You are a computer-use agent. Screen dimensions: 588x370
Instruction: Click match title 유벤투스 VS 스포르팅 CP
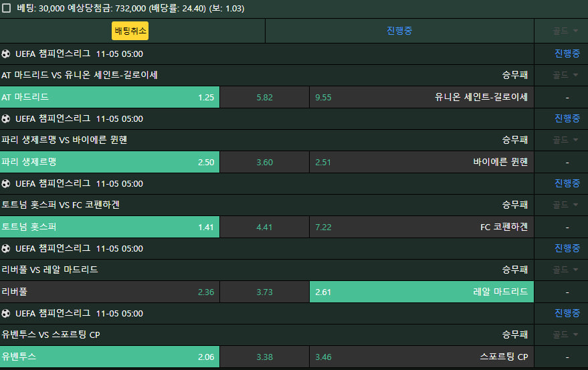[51, 335]
